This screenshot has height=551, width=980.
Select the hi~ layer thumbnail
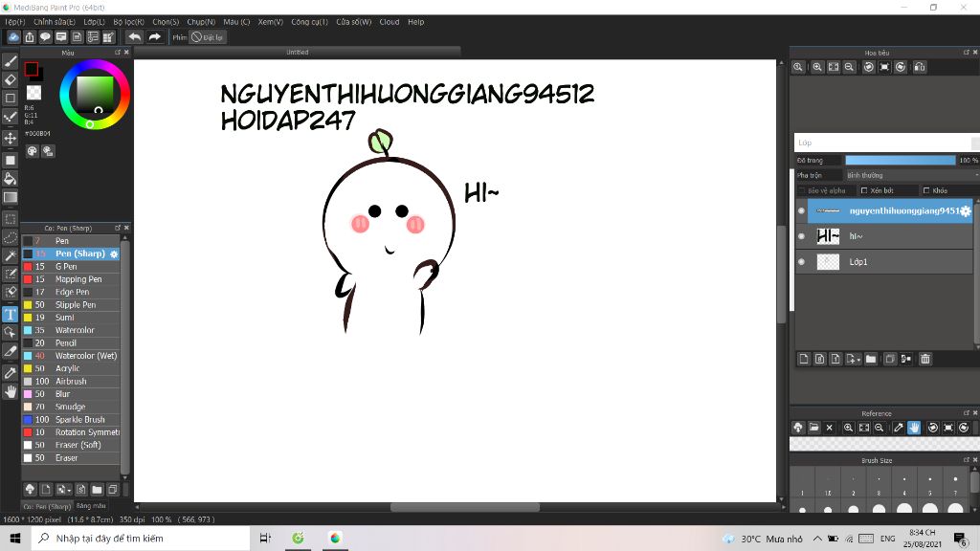828,236
